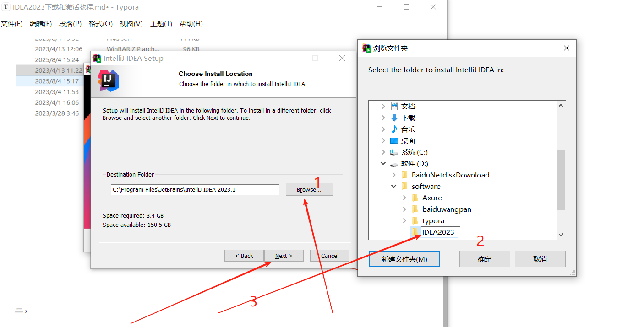Select the 软件 (D:) drive icon
The image size is (644, 327).
[394, 164]
